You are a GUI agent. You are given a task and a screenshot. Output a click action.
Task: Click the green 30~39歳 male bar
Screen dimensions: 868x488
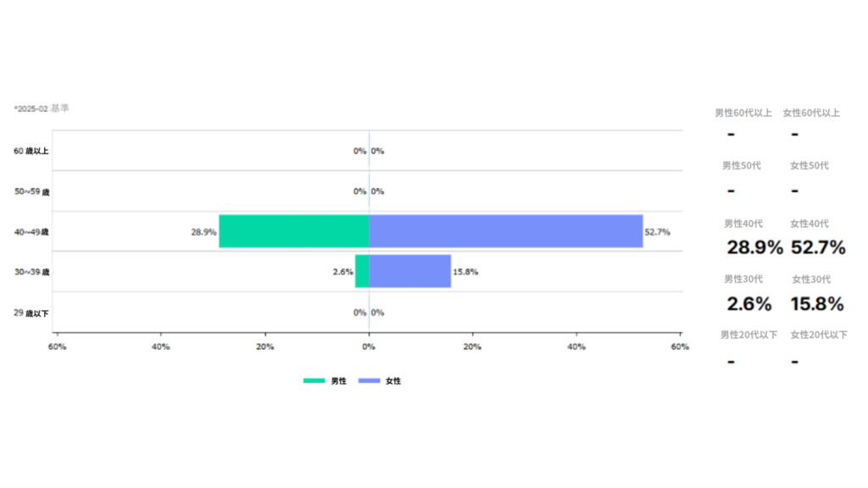pyautogui.click(x=362, y=271)
